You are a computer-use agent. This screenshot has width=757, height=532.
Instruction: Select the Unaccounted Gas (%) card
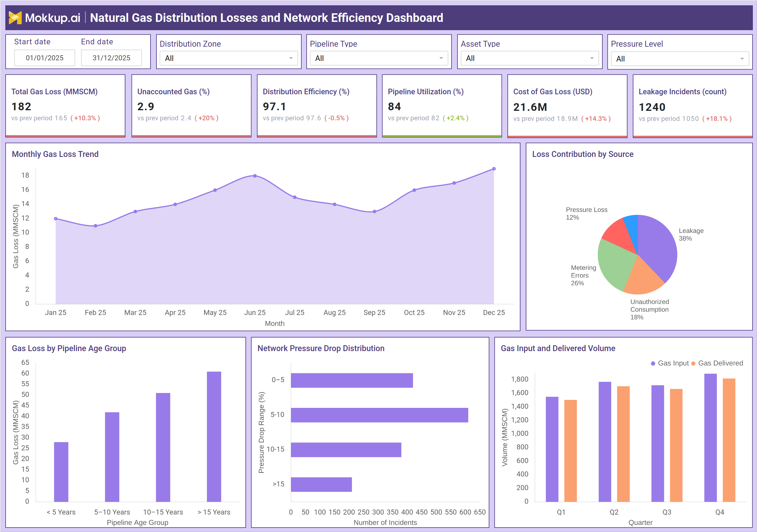pos(191,106)
